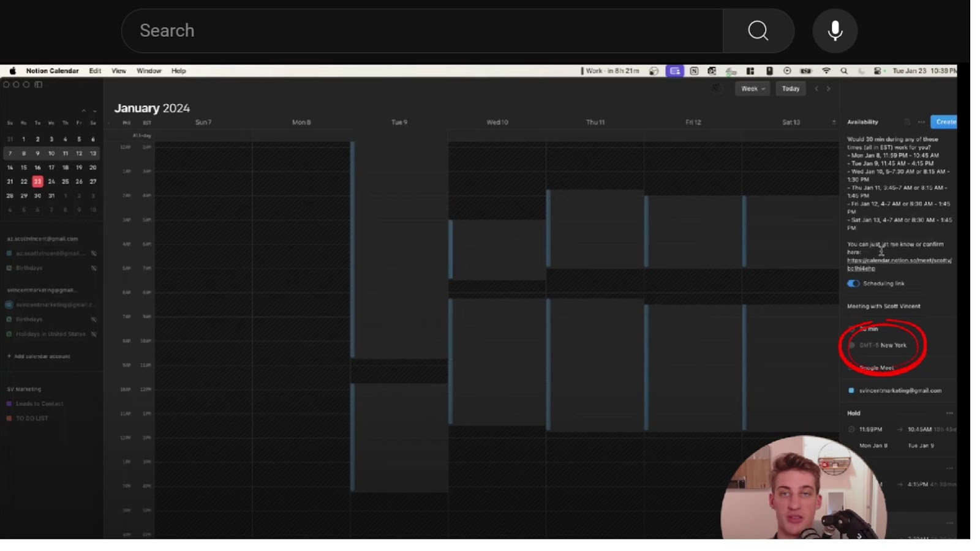Go to previous week arrow

click(816, 89)
